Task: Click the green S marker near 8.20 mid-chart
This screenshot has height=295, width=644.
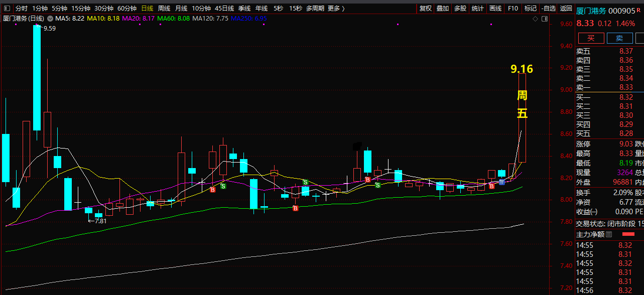Action: (x=305, y=182)
